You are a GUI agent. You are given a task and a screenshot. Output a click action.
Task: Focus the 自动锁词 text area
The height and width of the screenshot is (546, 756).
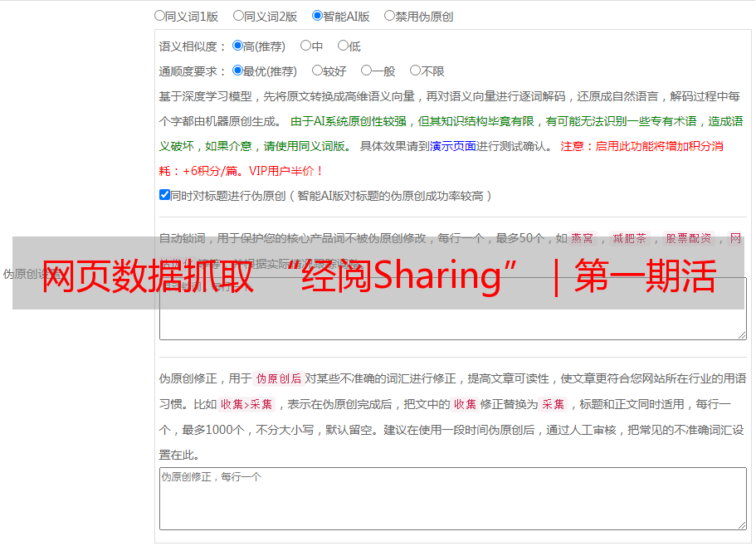[x=453, y=309]
